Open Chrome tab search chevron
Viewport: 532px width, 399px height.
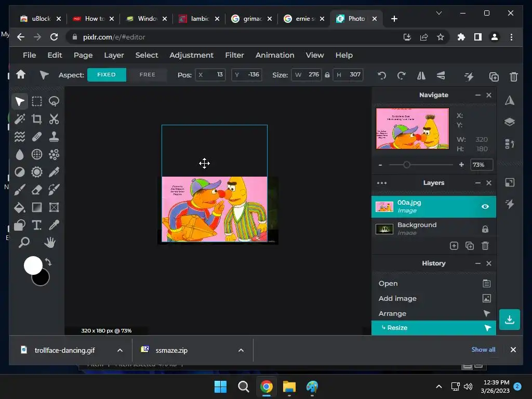pos(438,13)
